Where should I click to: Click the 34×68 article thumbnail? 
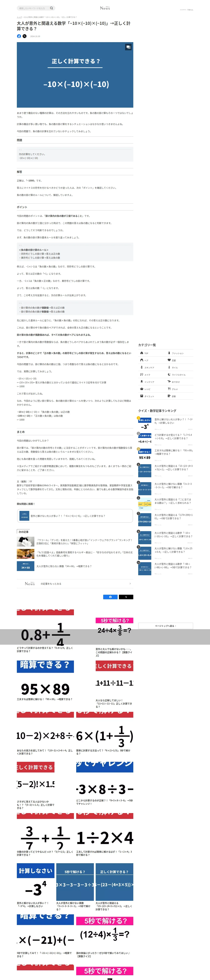(x=26, y=566)
